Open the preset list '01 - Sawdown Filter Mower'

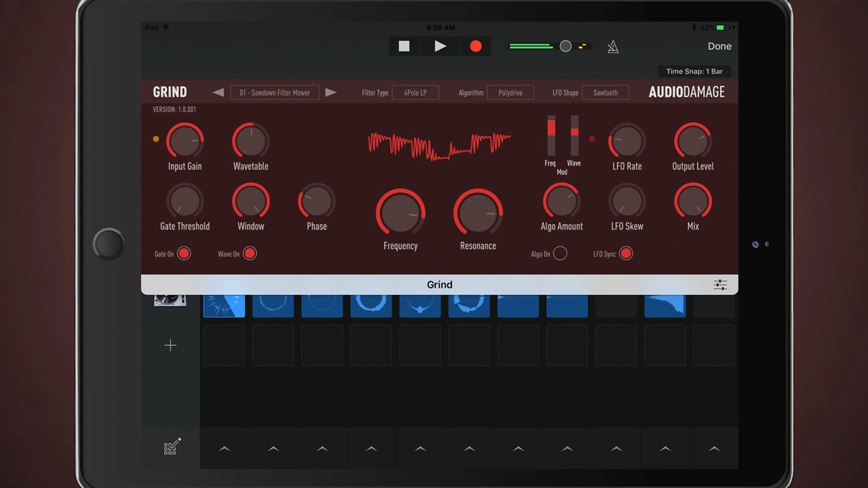point(275,93)
